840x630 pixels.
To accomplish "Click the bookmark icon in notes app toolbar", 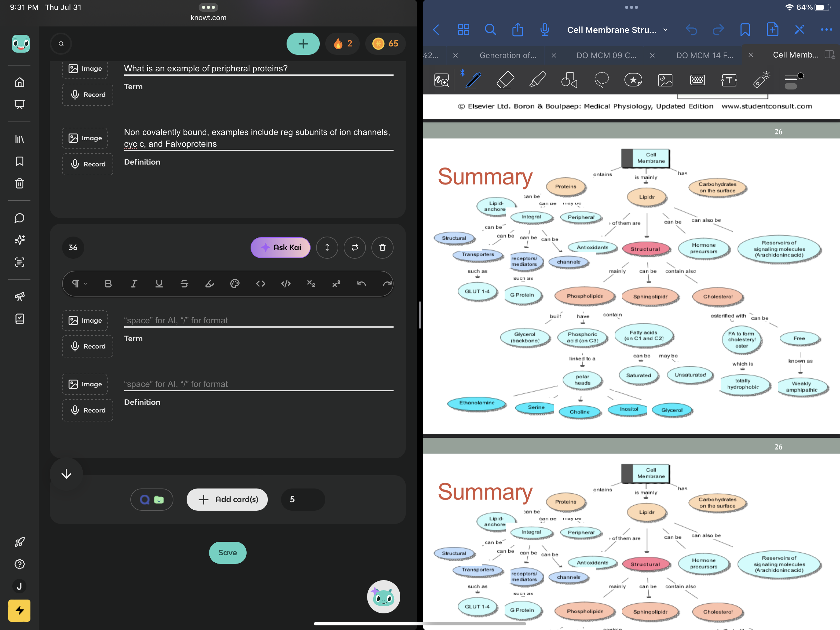I will [745, 30].
